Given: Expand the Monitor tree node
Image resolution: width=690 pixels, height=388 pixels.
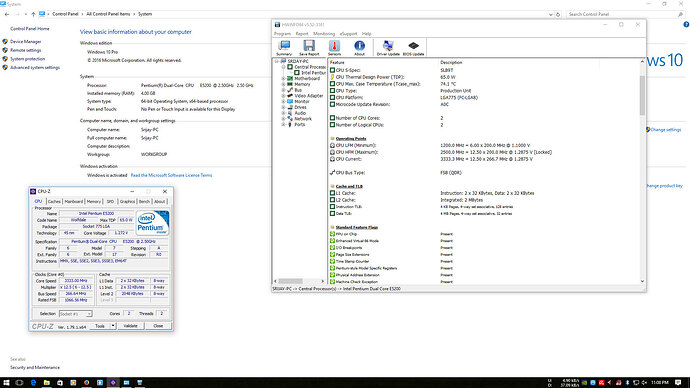Looking at the screenshot, I should pyautogui.click(x=283, y=101).
